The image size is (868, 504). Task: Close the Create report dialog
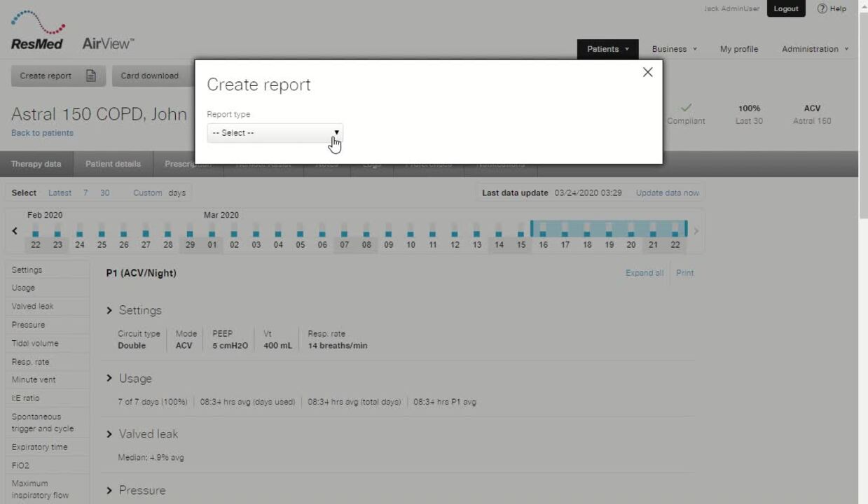tap(647, 72)
